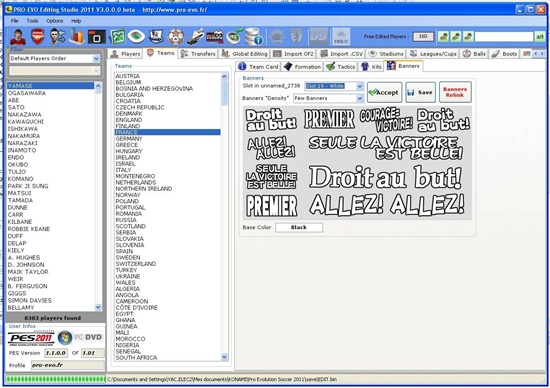Open the Leagues/Cups tab
This screenshot has height=388, width=550.
(x=434, y=54)
